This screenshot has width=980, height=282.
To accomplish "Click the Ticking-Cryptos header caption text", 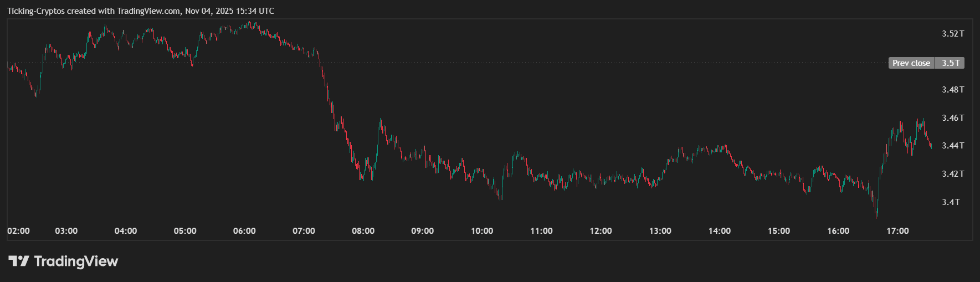I will [141, 11].
